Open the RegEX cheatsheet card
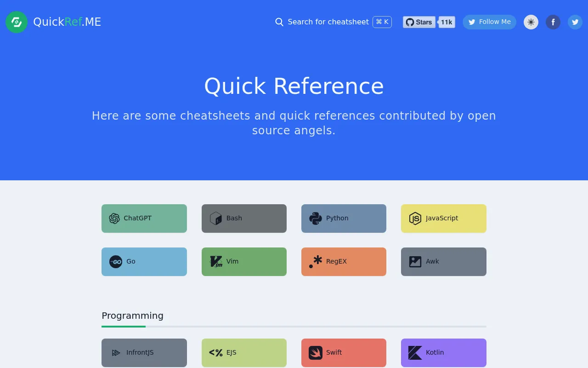588x368 pixels. pyautogui.click(x=344, y=262)
